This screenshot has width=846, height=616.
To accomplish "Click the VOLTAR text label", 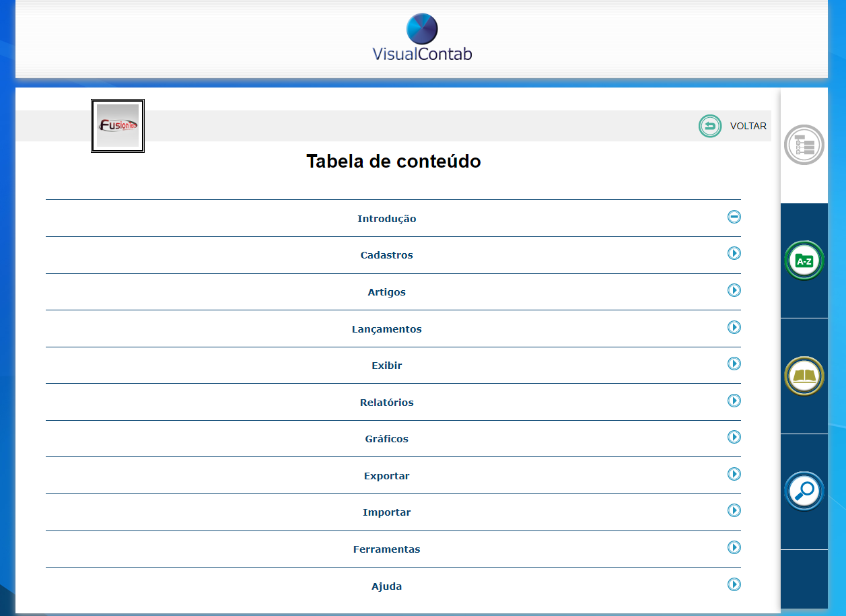I will point(748,126).
